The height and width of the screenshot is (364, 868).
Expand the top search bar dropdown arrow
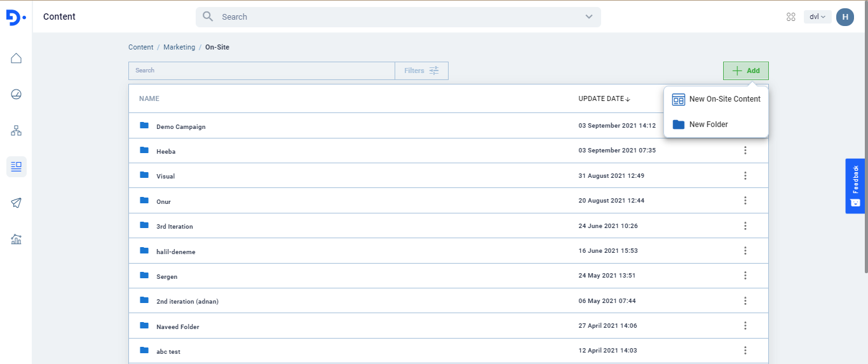(x=588, y=17)
